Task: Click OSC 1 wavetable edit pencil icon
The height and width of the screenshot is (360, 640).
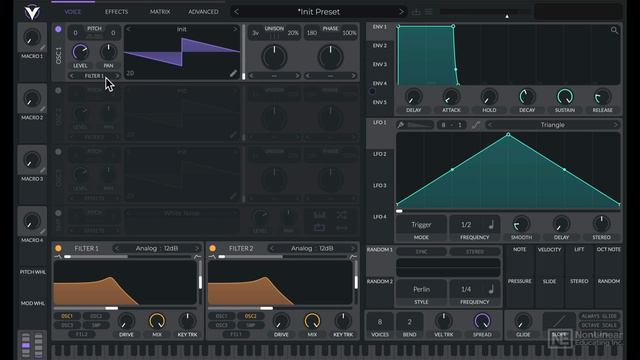Action: [233, 73]
